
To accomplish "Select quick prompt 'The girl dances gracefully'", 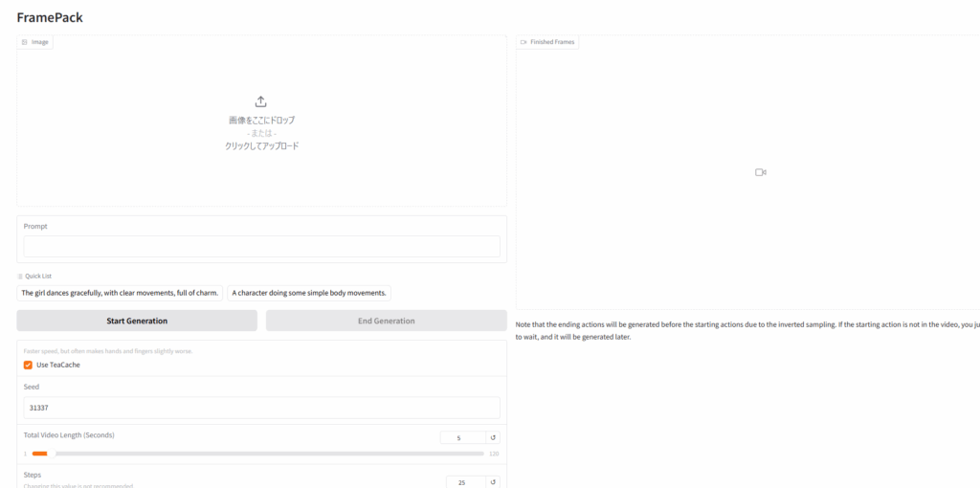I will point(120,293).
